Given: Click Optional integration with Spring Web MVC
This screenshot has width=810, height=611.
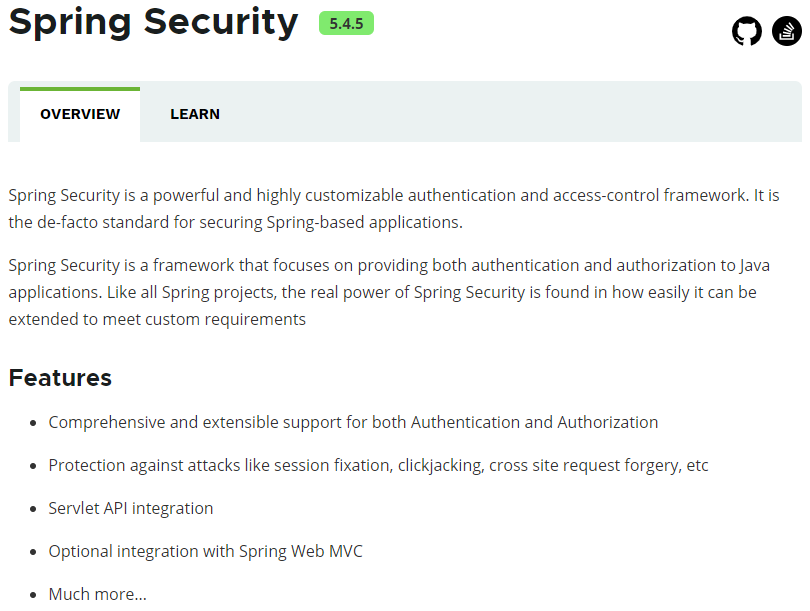Looking at the screenshot, I should 205,551.
